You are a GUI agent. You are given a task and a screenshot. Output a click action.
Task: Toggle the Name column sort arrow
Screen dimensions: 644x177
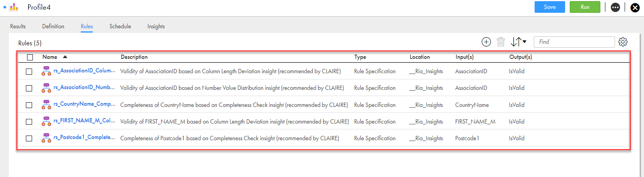tap(65, 57)
